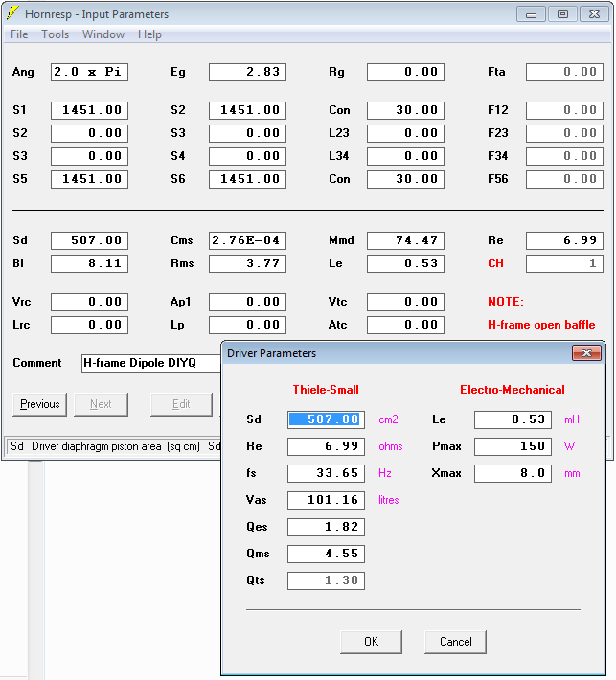Click the Sd field in main window
616x680 pixels.
click(89, 240)
